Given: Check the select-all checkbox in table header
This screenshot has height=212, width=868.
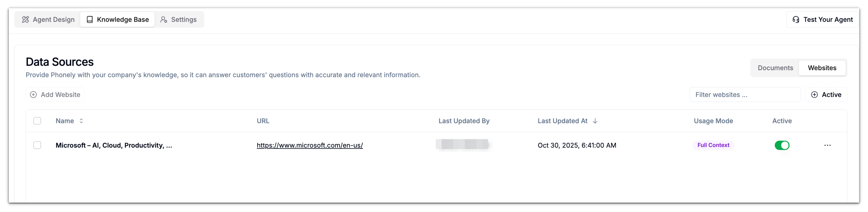Looking at the screenshot, I should pyautogui.click(x=37, y=121).
